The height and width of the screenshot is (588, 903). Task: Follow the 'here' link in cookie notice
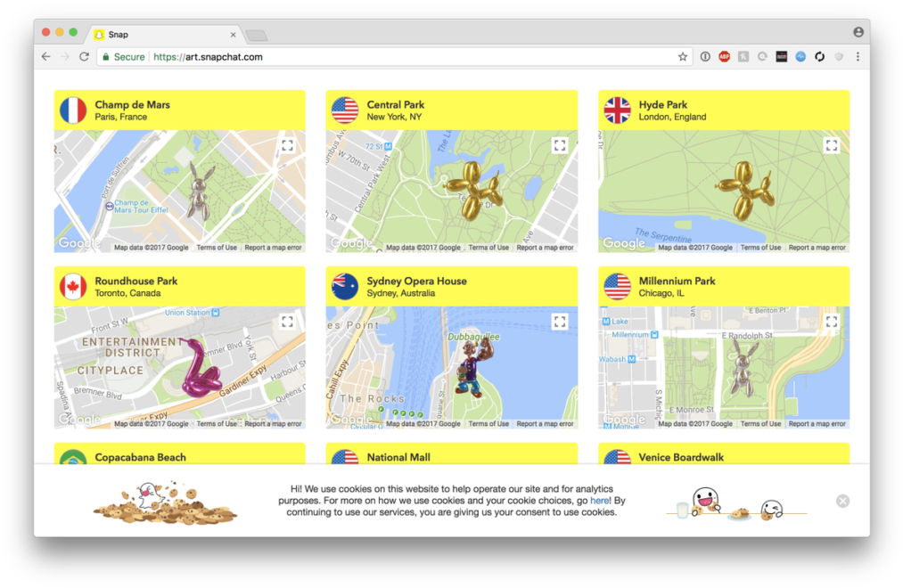point(600,501)
